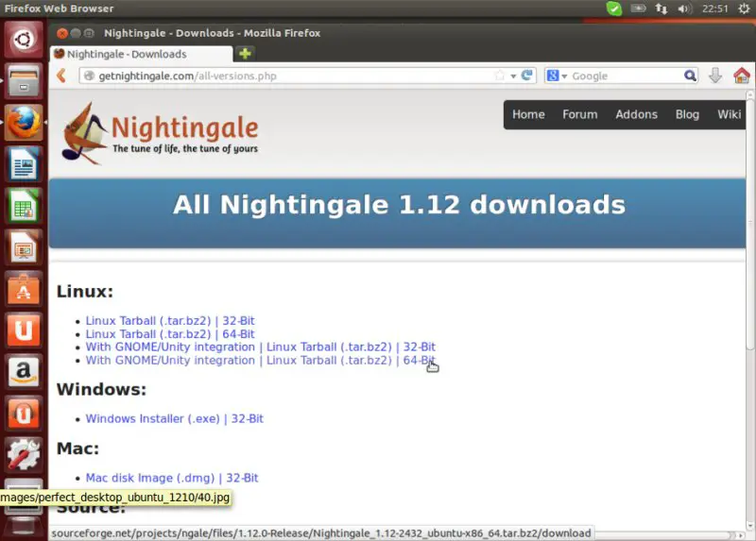Open the Ubuntu One launcher icon
The height and width of the screenshot is (541, 756).
[x=24, y=330]
